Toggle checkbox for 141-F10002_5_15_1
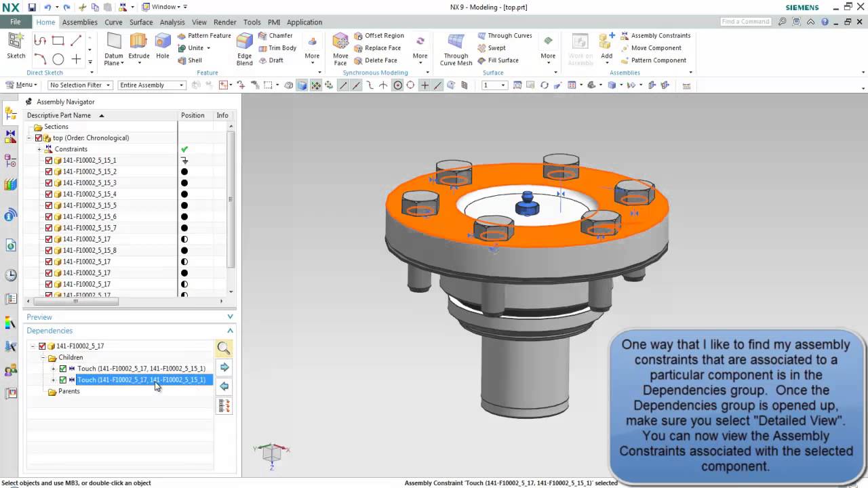This screenshot has width=868, height=488. point(49,161)
